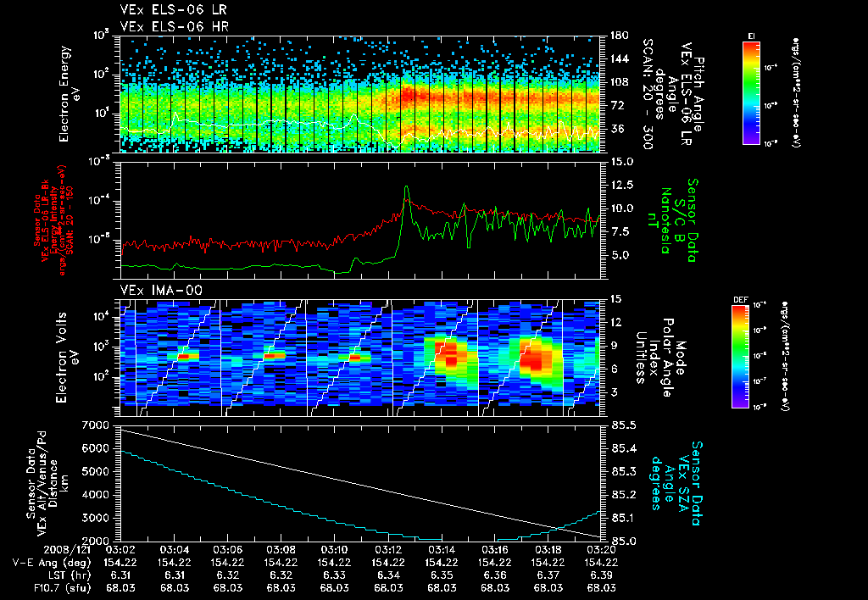Click the 03:16 time tick label
868x600 pixels.
point(495,550)
